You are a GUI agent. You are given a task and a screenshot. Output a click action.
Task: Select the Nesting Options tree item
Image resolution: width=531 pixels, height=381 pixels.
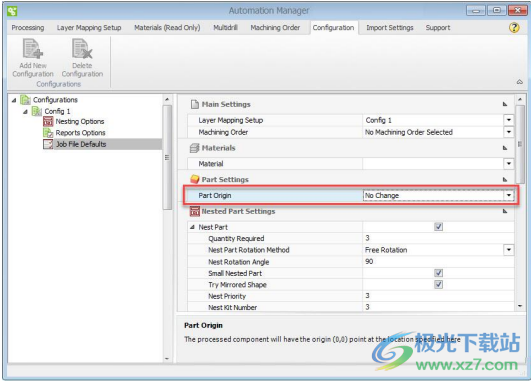pyautogui.click(x=80, y=121)
